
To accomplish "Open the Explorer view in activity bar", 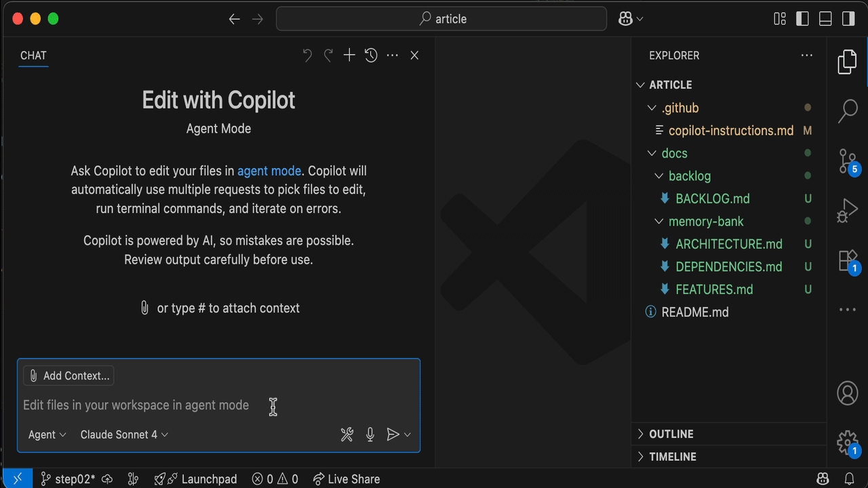I will [847, 62].
